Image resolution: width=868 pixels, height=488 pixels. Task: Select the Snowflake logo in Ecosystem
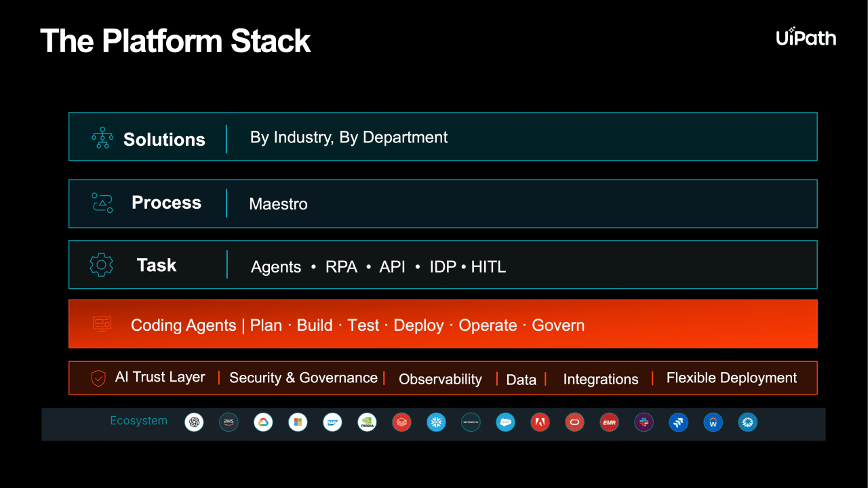436,422
